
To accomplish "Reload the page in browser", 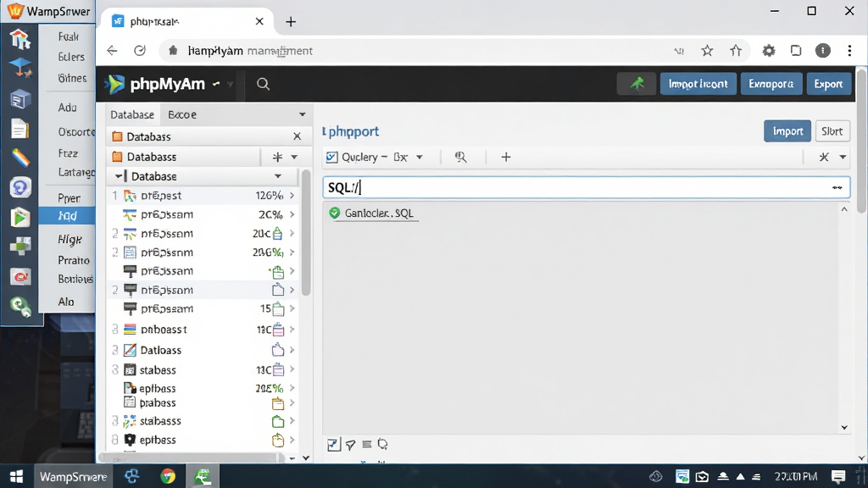I will pos(140,51).
